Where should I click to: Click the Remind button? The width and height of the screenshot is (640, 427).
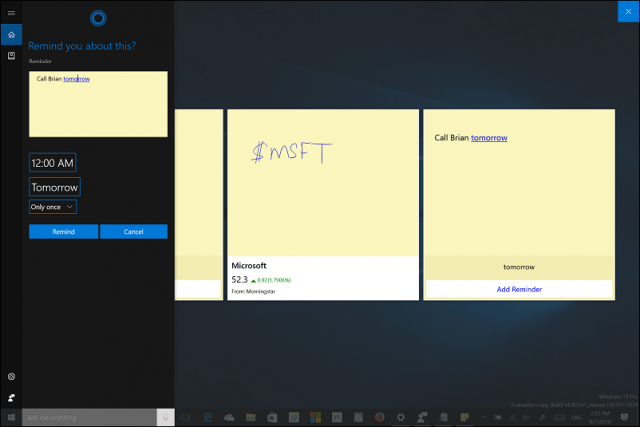coord(63,231)
